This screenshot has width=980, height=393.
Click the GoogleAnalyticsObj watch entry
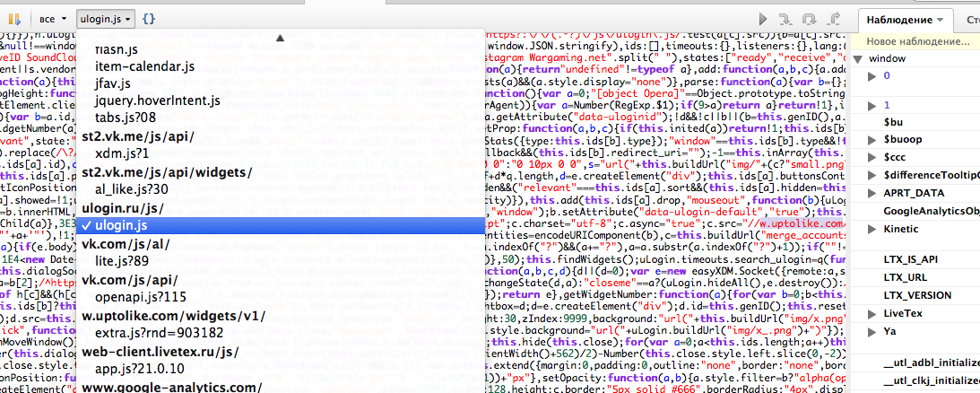tap(932, 211)
